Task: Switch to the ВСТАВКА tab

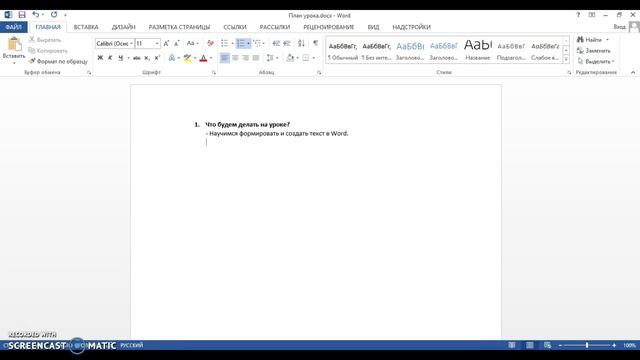Action: click(86, 27)
